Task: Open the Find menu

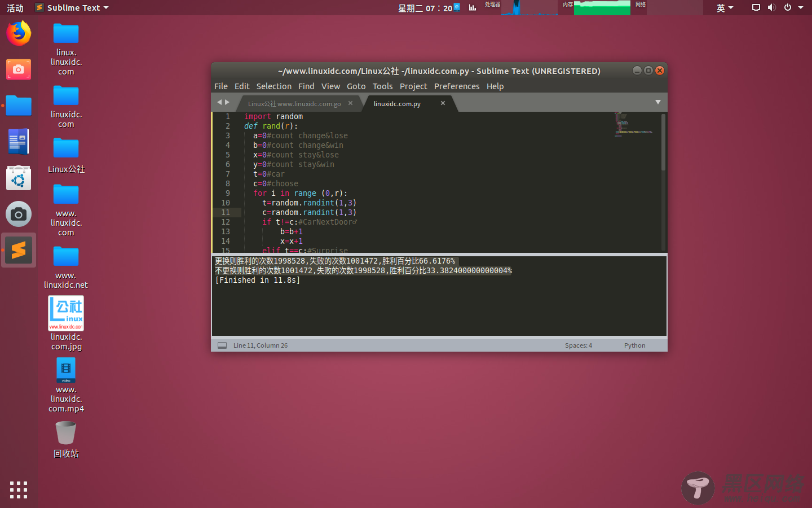Action: point(306,86)
